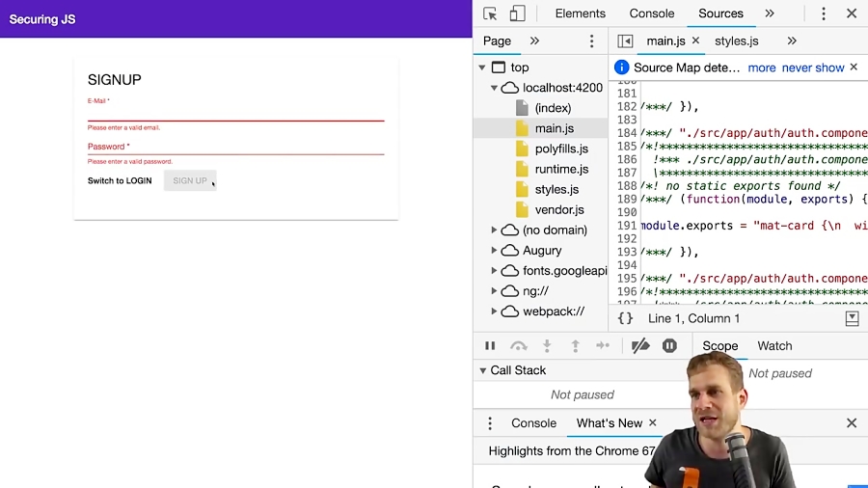Expand the fonts.googleapis tree node
The height and width of the screenshot is (488, 868).
coord(494,271)
